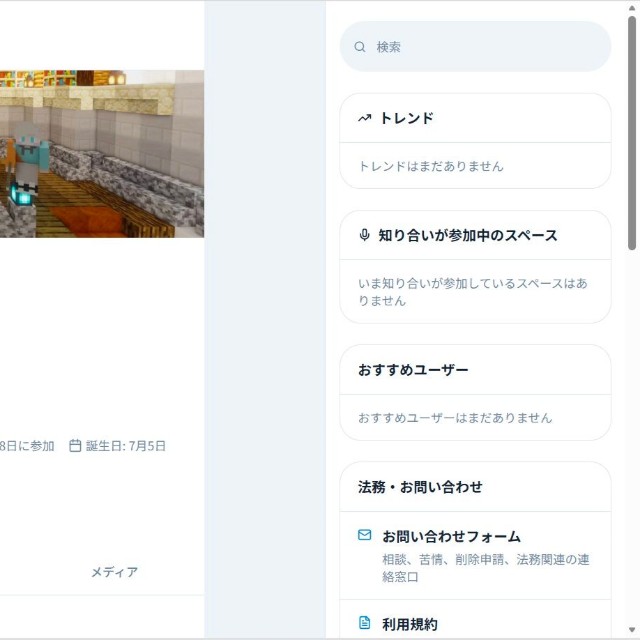The height and width of the screenshot is (640, 640).
Task: Select the トレンド panel heading
Action: (x=406, y=118)
